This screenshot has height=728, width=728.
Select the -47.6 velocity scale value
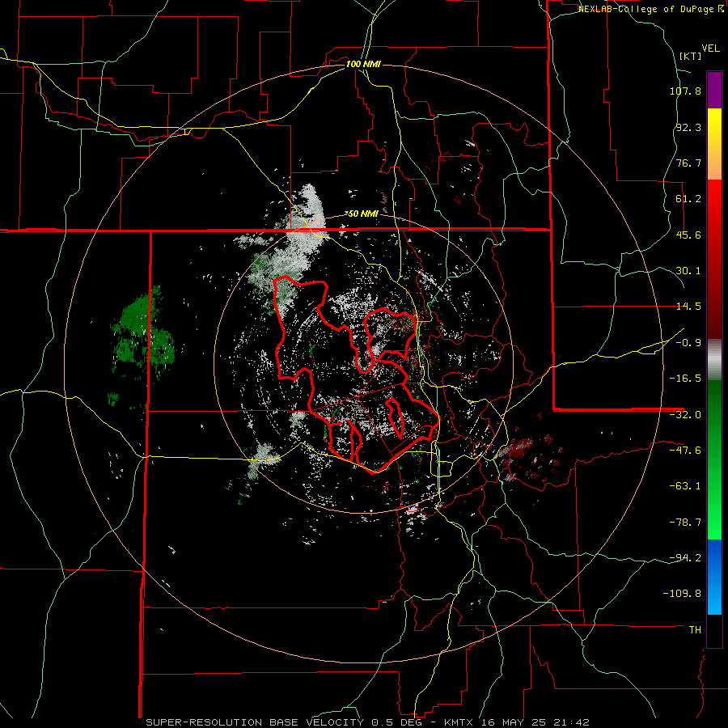click(x=685, y=451)
